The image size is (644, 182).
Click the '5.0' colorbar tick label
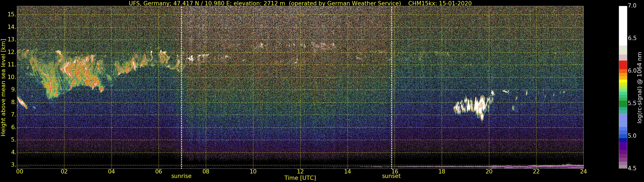(x=632, y=136)
